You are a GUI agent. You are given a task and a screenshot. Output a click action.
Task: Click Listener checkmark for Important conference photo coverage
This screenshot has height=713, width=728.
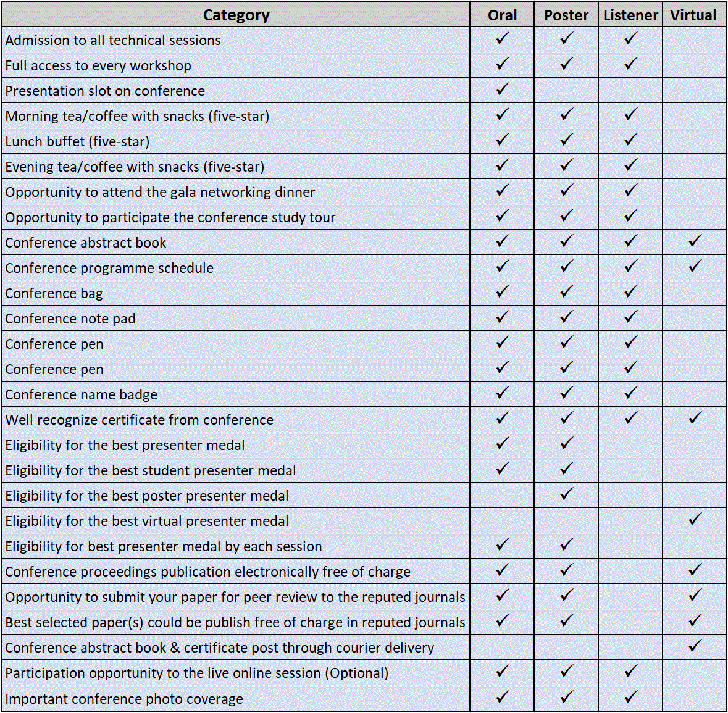tap(630, 696)
